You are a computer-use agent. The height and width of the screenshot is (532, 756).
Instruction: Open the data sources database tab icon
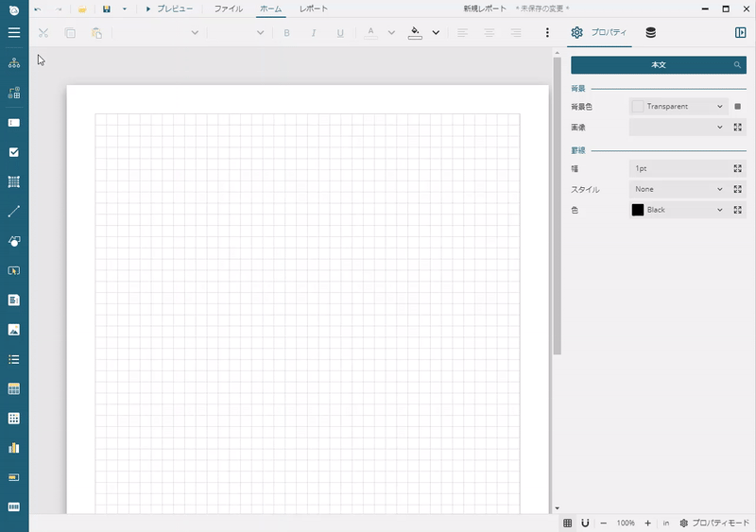[x=650, y=32]
